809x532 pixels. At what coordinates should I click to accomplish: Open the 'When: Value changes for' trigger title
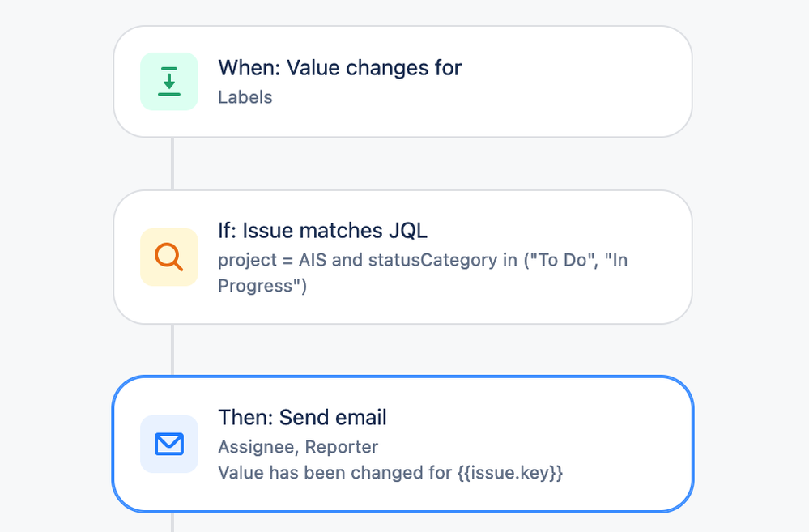point(339,68)
